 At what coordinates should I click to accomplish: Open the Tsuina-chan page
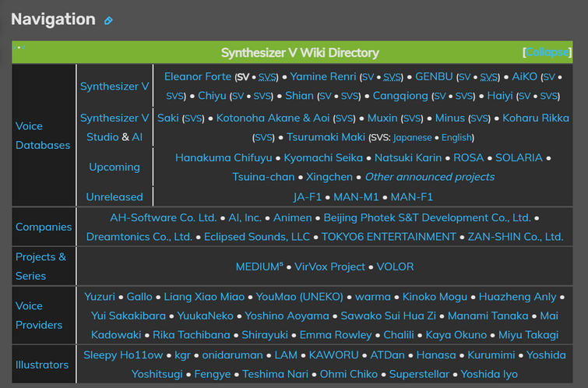click(263, 177)
